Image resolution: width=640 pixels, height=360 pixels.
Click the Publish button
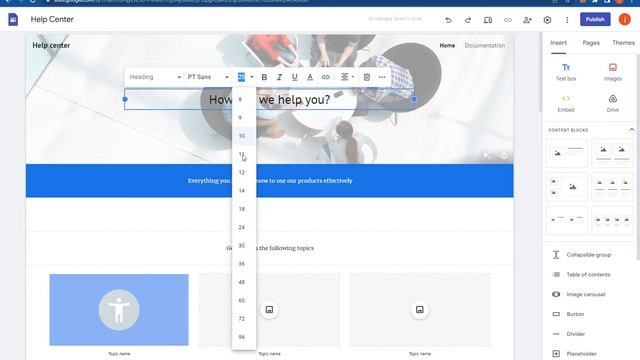[595, 19]
